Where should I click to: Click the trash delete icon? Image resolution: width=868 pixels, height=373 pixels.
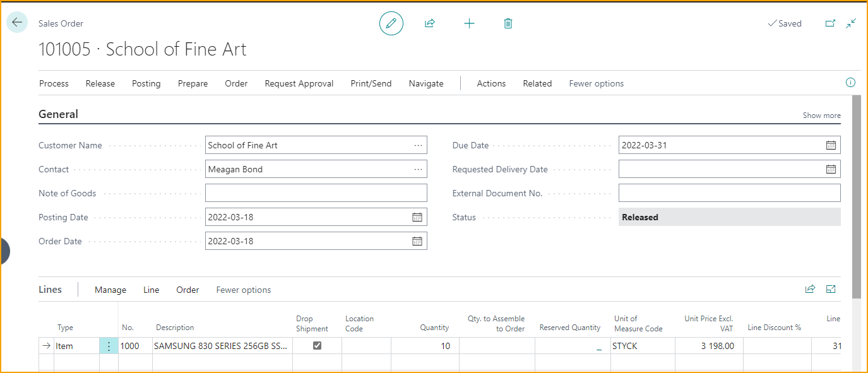(x=508, y=23)
